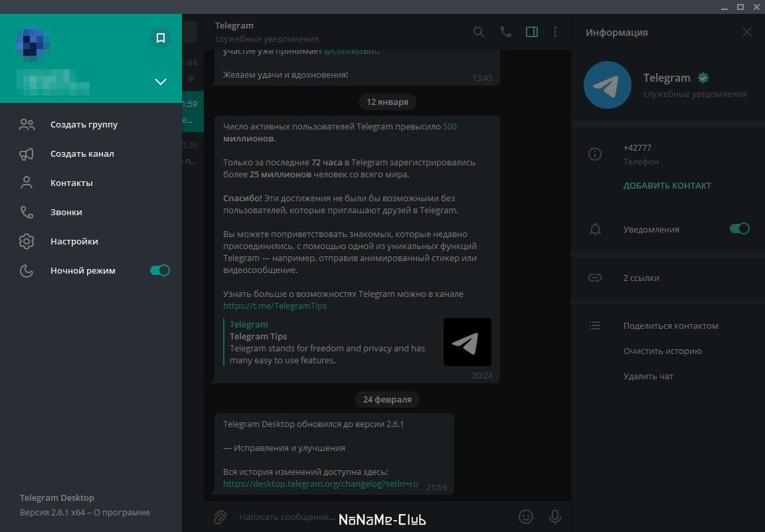
Task: Select the highlighted chat at 1:59
Action: [193, 112]
